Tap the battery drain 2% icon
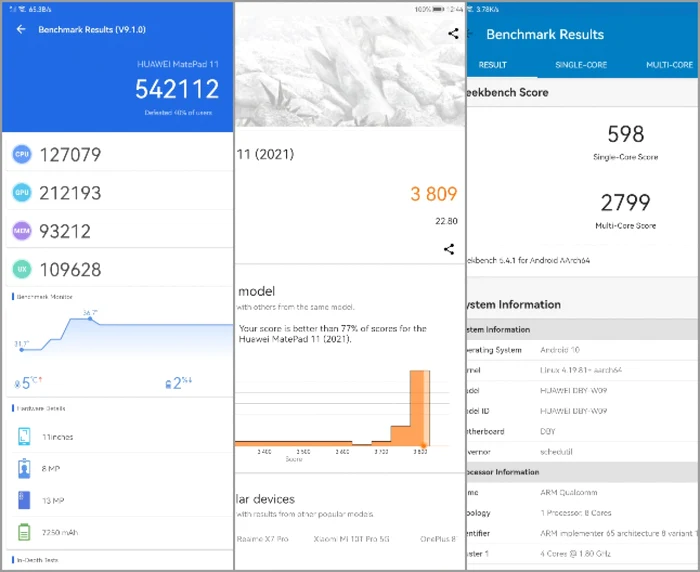 tap(168, 384)
